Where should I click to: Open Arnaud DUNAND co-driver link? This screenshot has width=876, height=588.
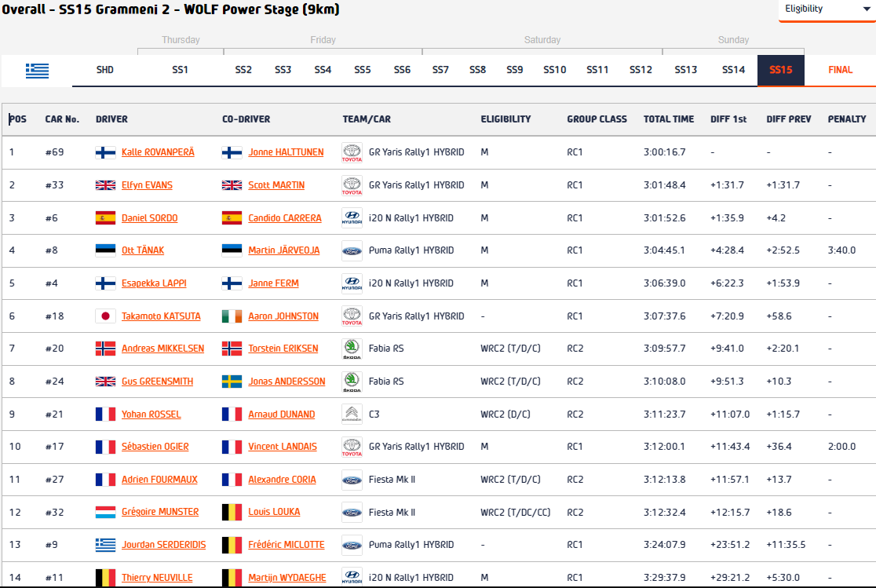(282, 415)
